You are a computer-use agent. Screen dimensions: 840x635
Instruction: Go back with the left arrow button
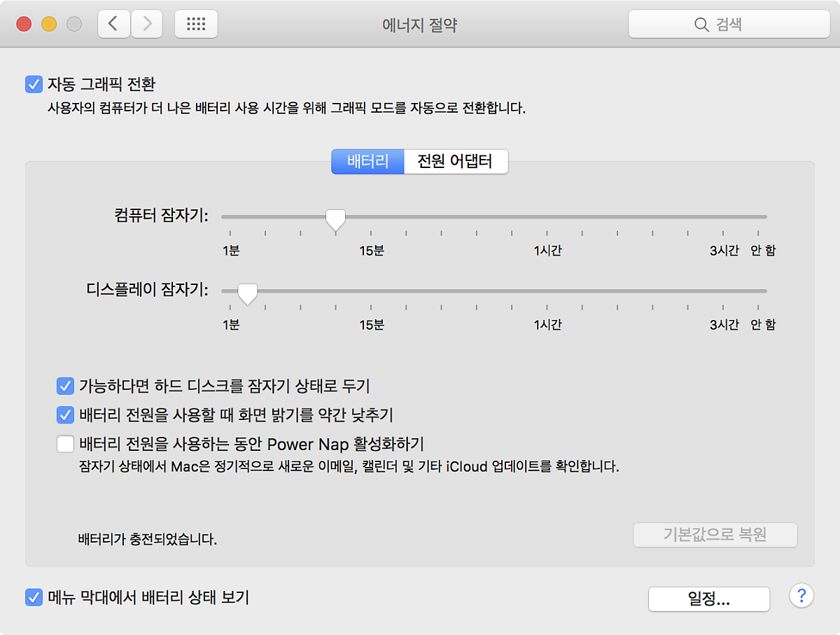[113, 25]
